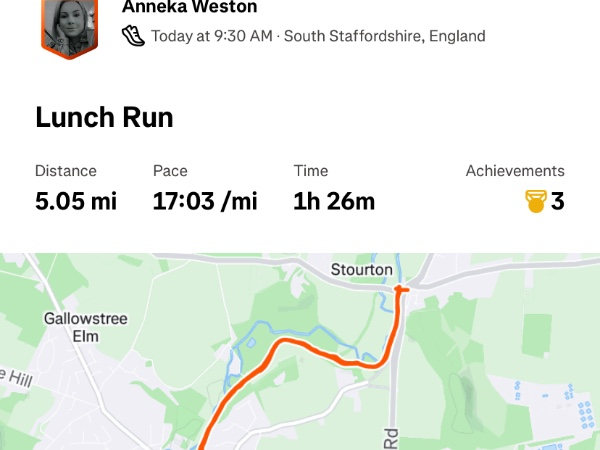The width and height of the screenshot is (600, 450).
Task: Open the Lunch Run activity title
Action: pyautogui.click(x=104, y=117)
